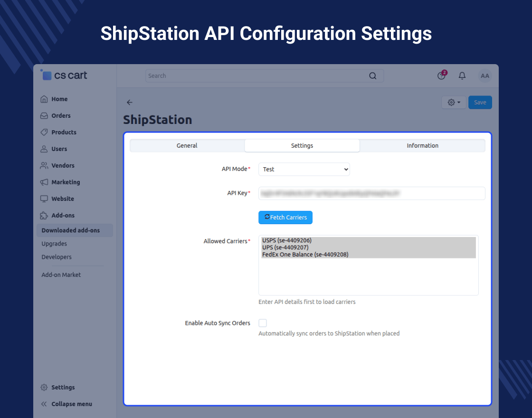Open the Add-ons menu item
This screenshot has height=418, width=532.
63,216
